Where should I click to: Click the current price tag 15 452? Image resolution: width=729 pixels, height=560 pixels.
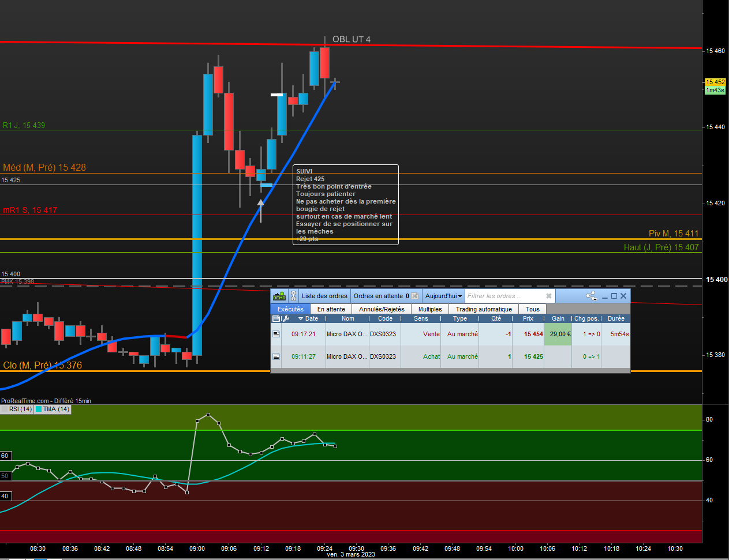715,82
